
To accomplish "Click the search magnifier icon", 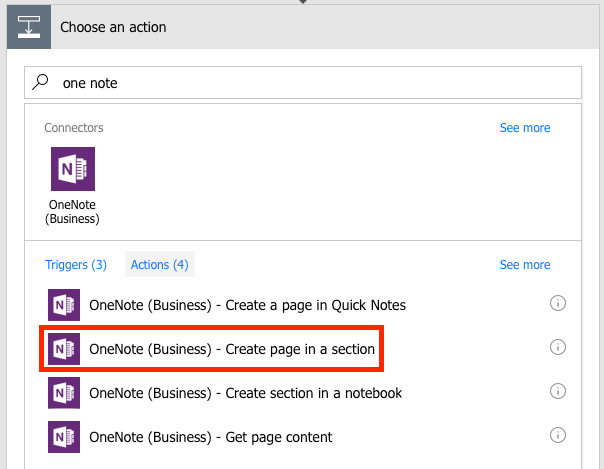I will coord(40,82).
